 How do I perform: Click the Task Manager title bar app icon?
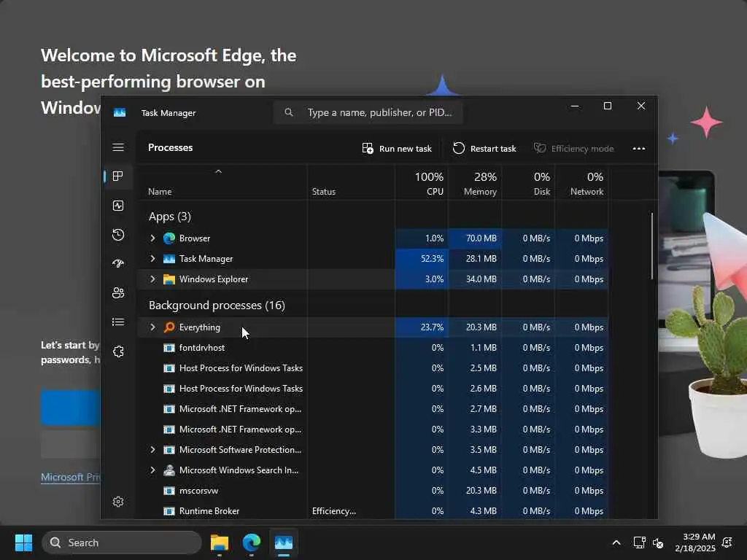coord(120,112)
